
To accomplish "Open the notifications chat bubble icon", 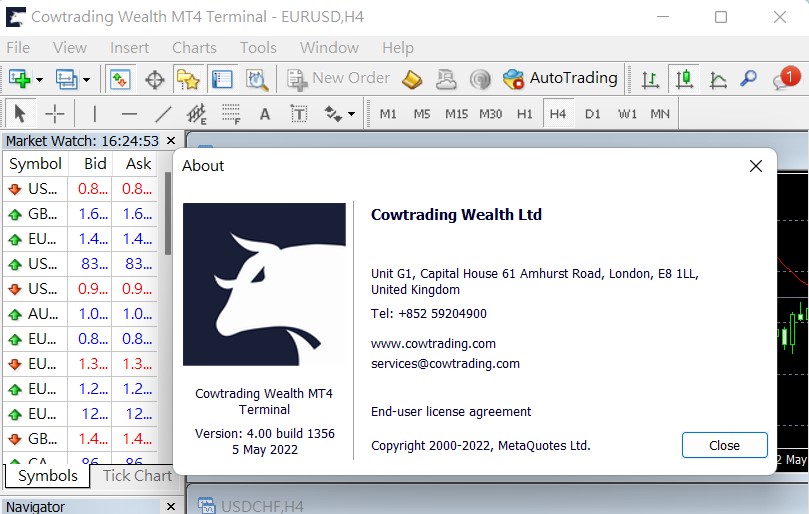I will tap(785, 79).
